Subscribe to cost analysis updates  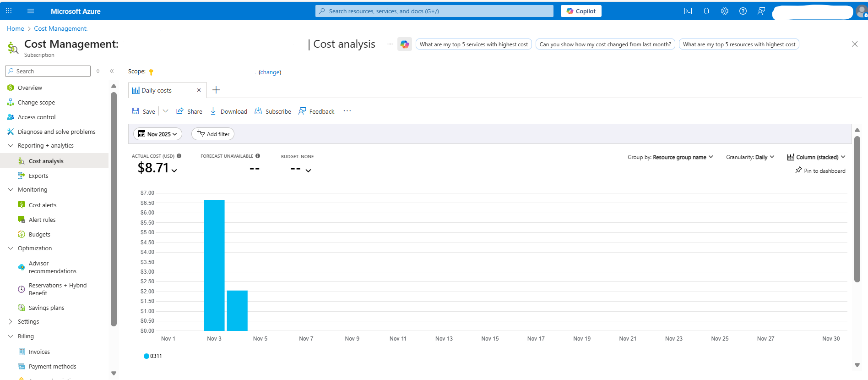pyautogui.click(x=273, y=111)
